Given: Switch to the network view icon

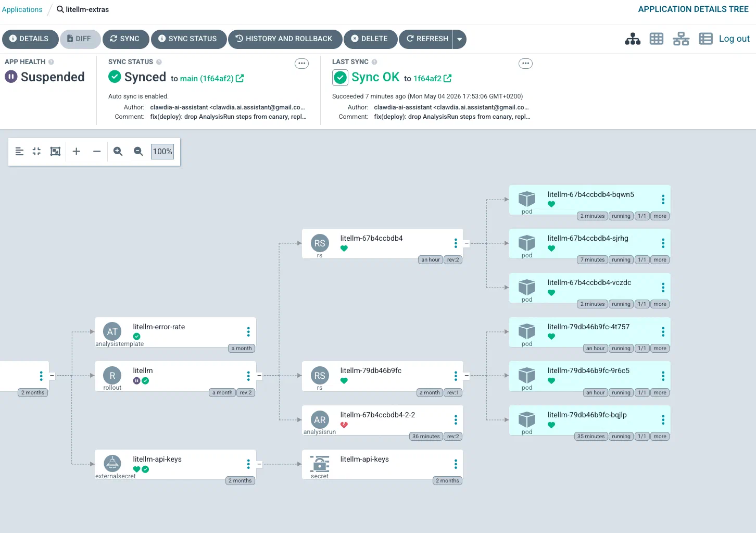Looking at the screenshot, I should (681, 39).
